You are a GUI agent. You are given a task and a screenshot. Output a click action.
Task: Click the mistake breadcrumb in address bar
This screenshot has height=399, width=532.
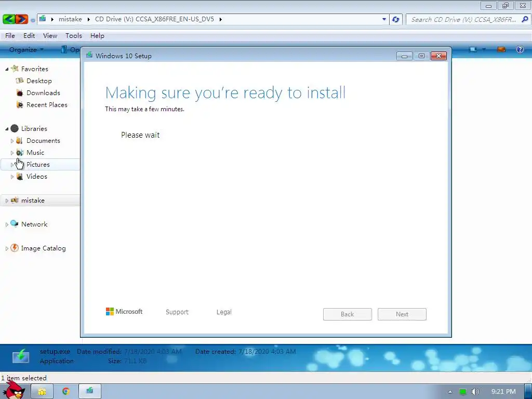[x=70, y=19]
